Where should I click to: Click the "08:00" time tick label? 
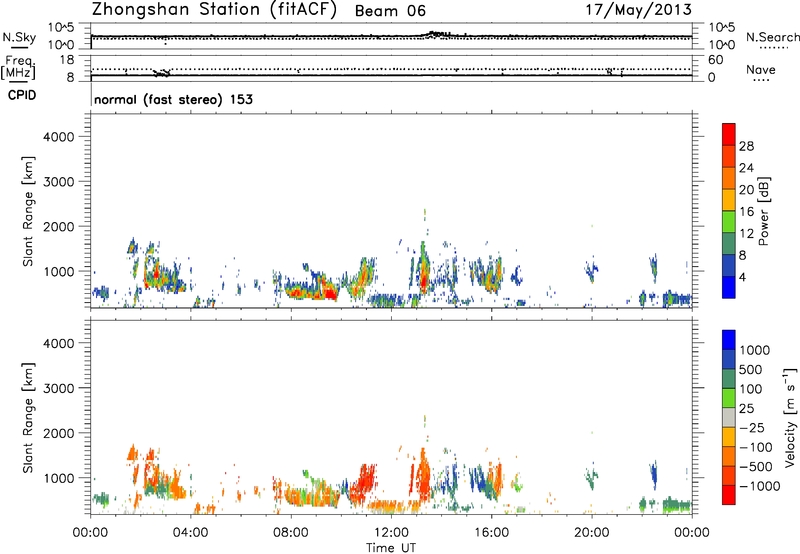[x=291, y=533]
